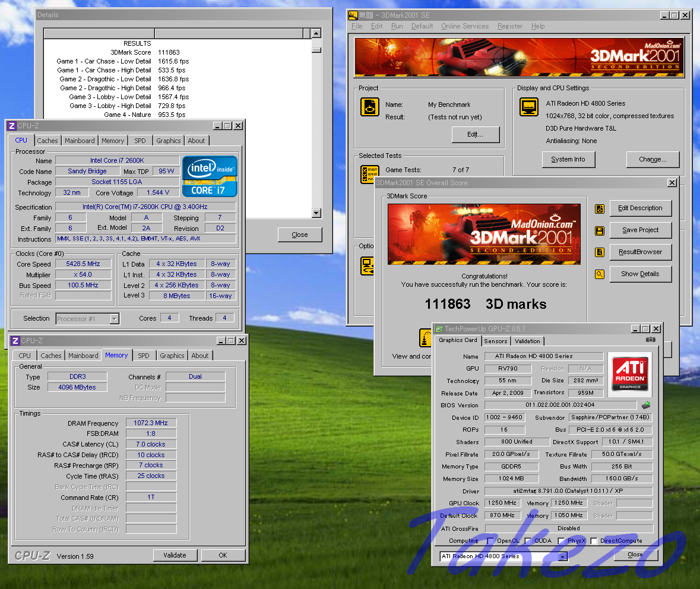Enable the OpenCL checkbox in GPU-Z
Image resolution: width=700 pixels, height=589 pixels.
click(490, 541)
